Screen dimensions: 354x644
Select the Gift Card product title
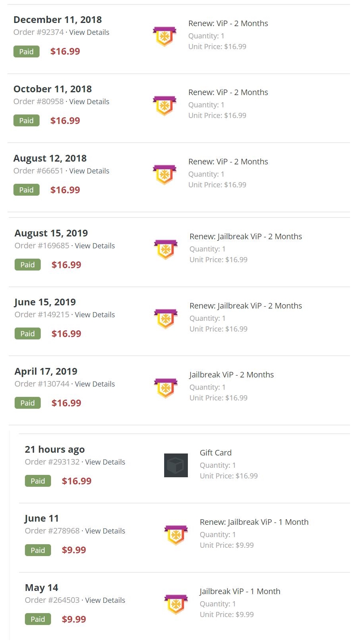coord(216,453)
